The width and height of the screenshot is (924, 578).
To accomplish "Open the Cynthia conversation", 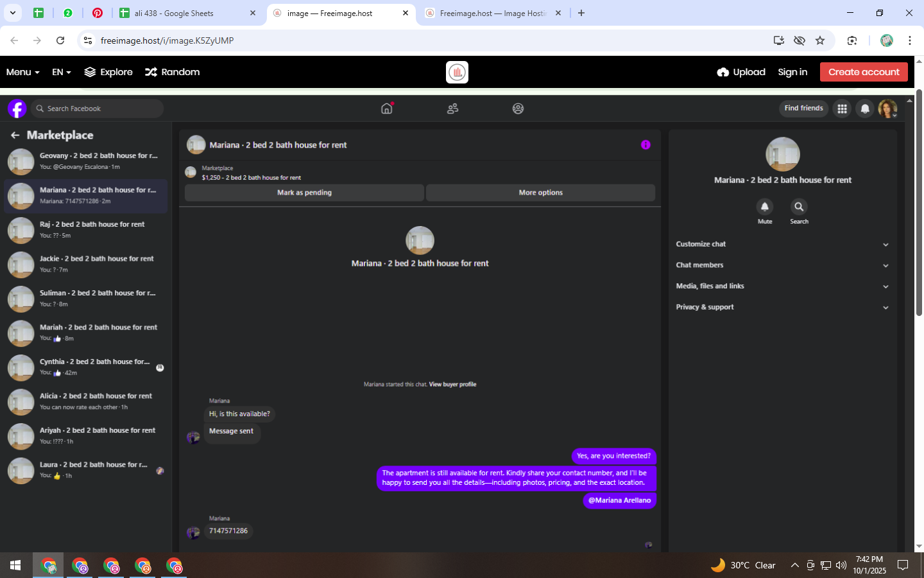I will click(86, 367).
